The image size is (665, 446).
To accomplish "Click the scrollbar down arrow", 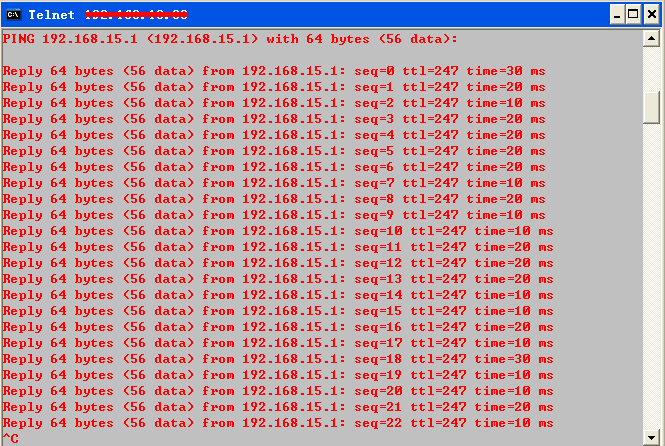I will [651, 437].
